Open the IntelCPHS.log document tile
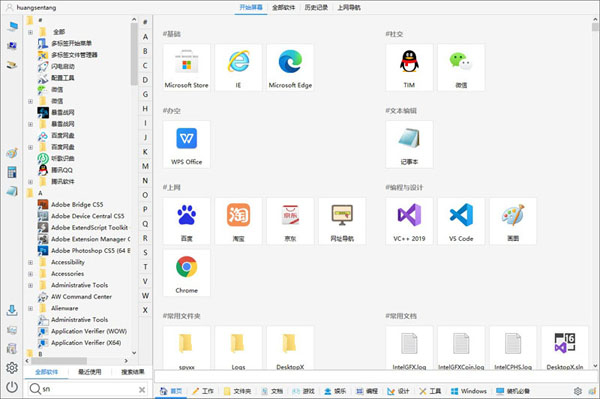The image size is (600, 399). click(x=513, y=348)
